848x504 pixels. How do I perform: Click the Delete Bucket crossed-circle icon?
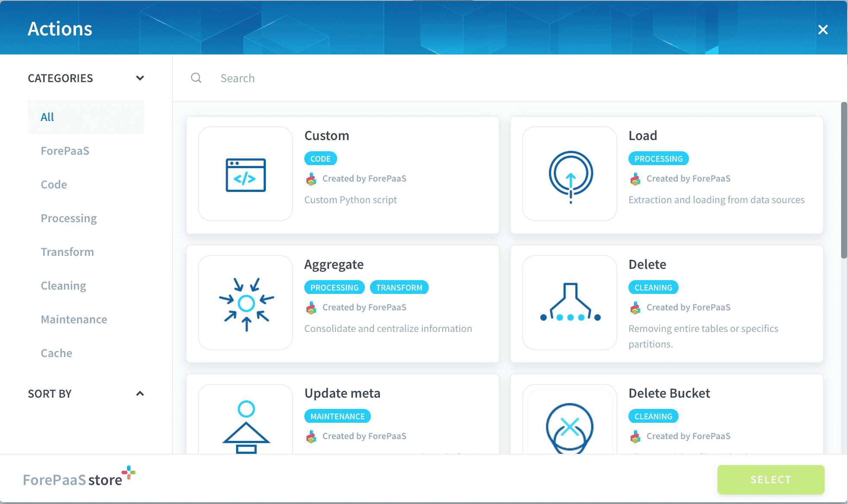(570, 428)
